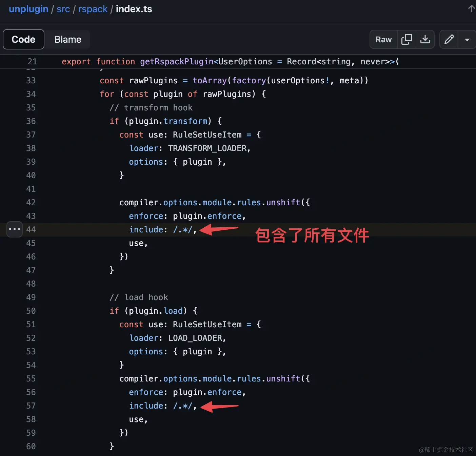Viewport: 476px width, 456px height.
Task: Select line number 36
Action: pyautogui.click(x=31, y=121)
